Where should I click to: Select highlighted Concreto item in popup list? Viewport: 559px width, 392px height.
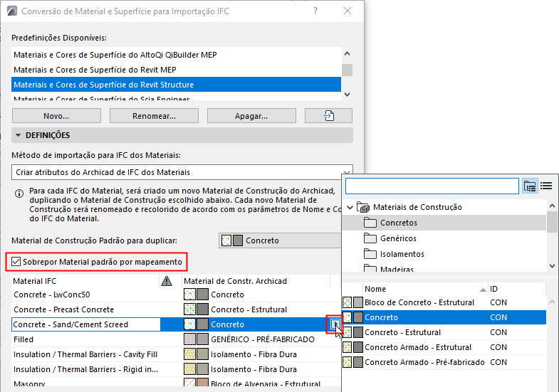click(444, 317)
